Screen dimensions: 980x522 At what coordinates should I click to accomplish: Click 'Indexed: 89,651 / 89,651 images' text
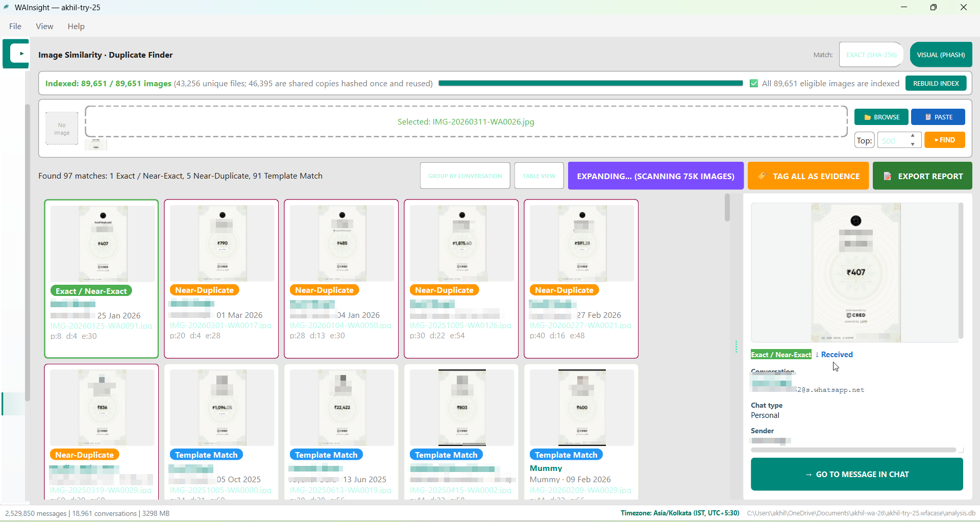pos(108,83)
